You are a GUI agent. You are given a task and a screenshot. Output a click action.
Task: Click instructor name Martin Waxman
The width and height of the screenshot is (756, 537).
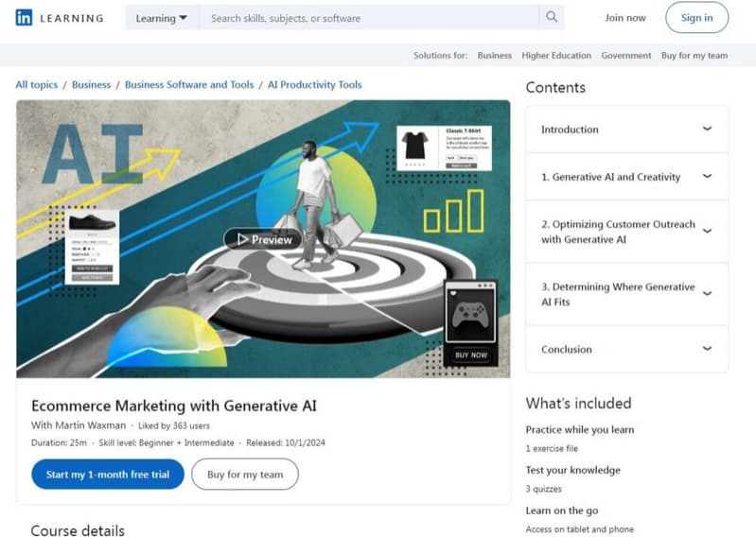(x=90, y=425)
